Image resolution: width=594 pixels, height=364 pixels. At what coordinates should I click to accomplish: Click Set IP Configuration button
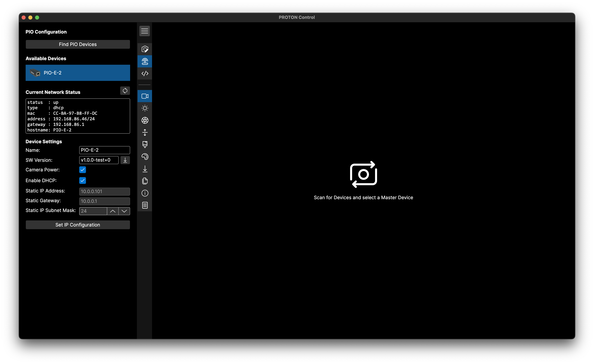point(78,225)
